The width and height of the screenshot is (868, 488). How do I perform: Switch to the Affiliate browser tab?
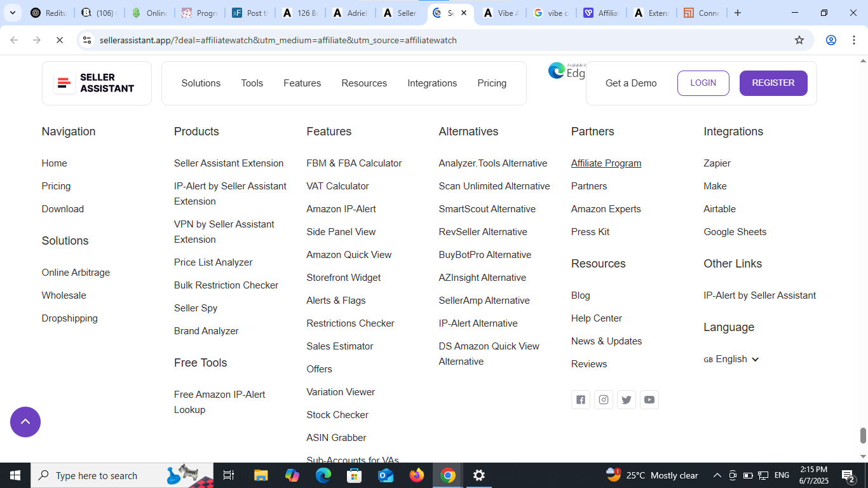tap(600, 13)
